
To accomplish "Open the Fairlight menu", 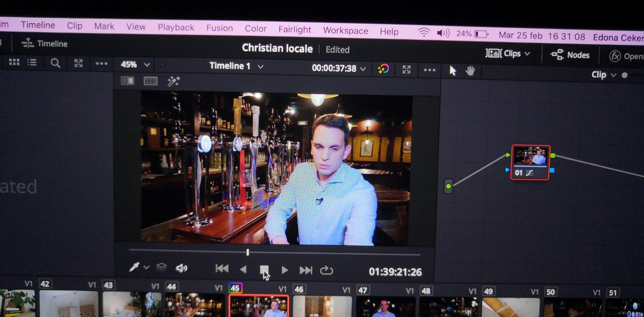I will [295, 29].
